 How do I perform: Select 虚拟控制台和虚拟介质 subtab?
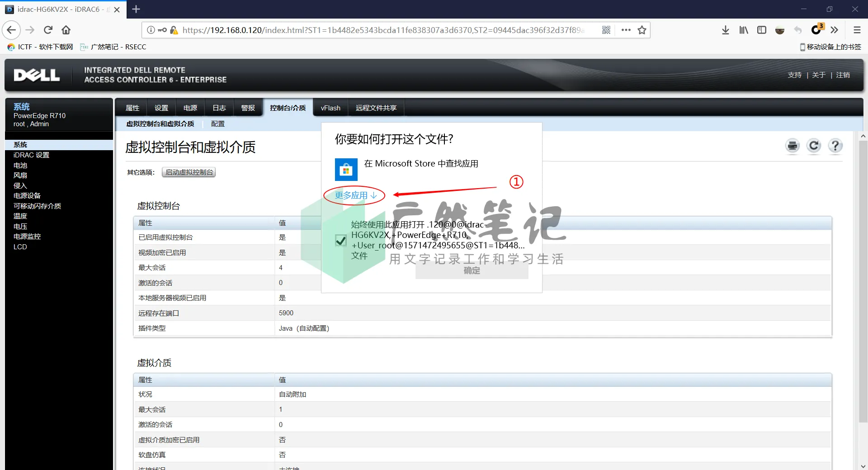160,124
